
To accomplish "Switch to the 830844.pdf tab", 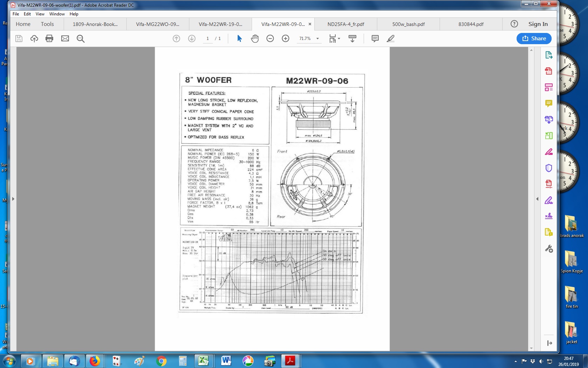I will (x=471, y=24).
